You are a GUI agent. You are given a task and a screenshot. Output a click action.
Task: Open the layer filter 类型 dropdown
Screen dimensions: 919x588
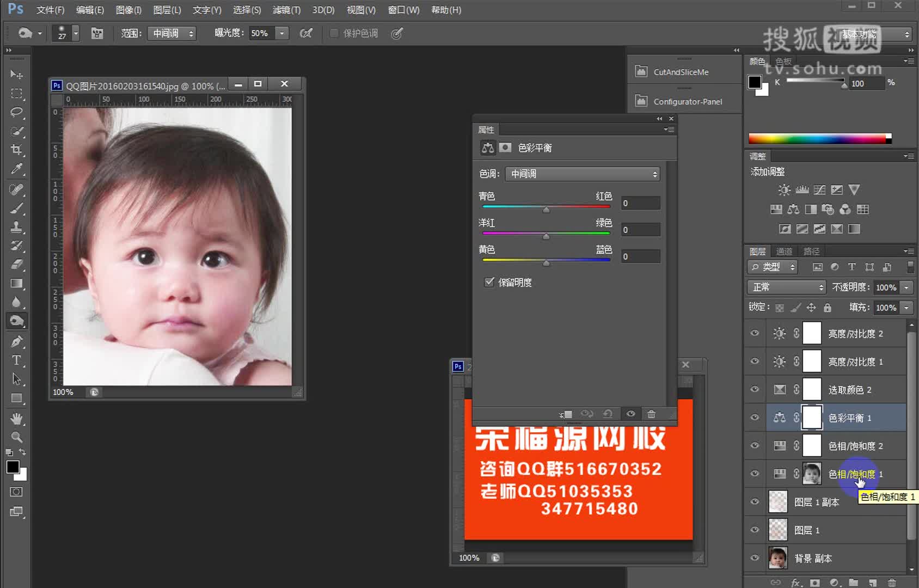pos(773,267)
